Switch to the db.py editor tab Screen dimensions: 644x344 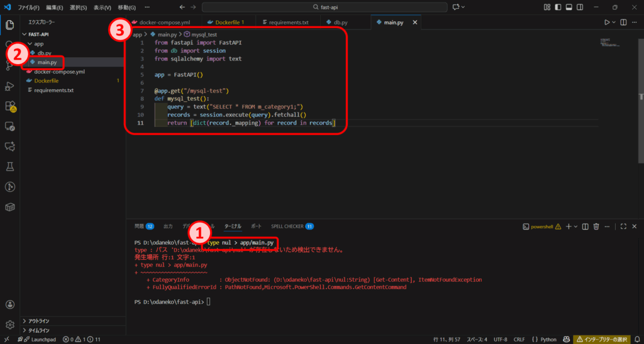click(340, 23)
